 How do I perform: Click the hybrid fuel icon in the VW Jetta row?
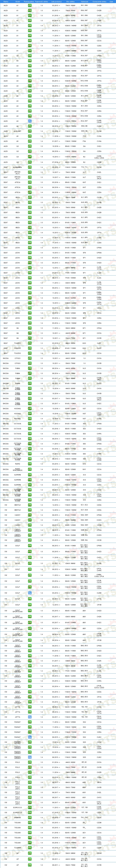[x=30, y=717]
